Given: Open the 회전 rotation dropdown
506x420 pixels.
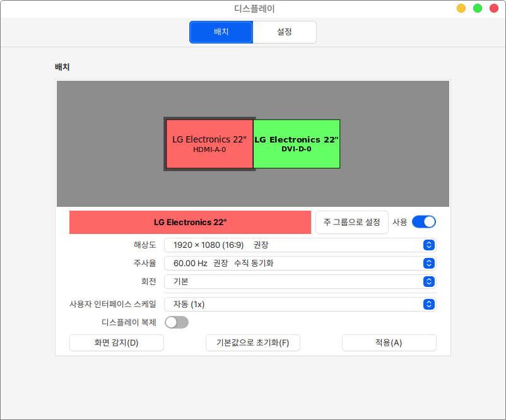Looking at the screenshot, I should (300, 281).
